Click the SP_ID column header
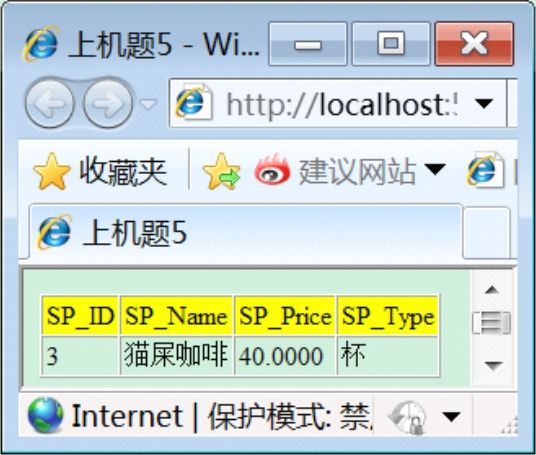 (x=80, y=316)
